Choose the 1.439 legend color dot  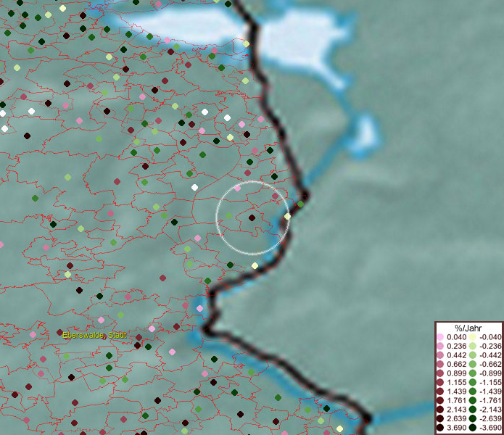coord(440,391)
